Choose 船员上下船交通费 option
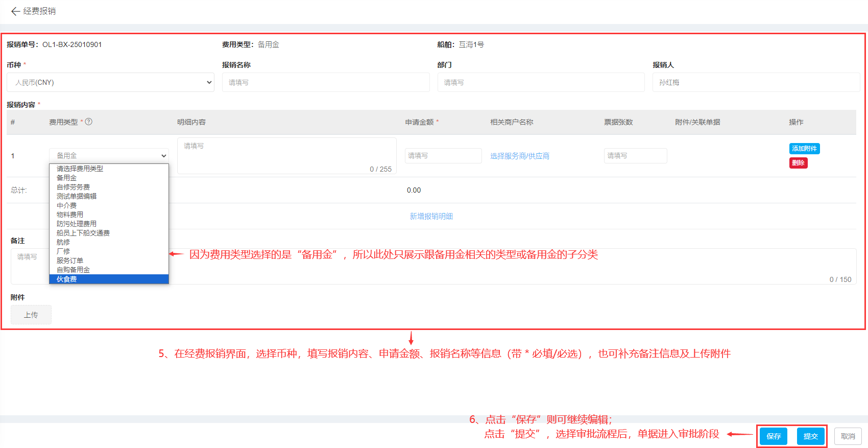The width and height of the screenshot is (868, 448). pyautogui.click(x=109, y=233)
